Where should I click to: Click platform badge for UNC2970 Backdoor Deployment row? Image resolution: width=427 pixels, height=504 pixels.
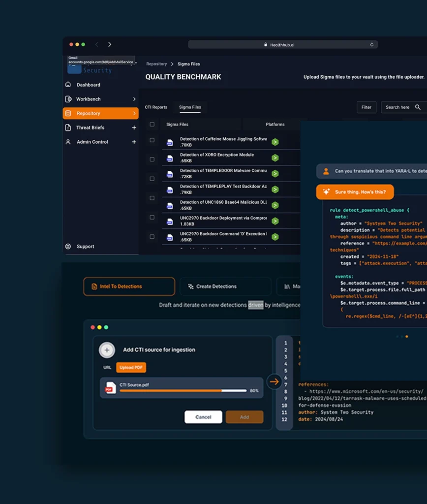(275, 221)
